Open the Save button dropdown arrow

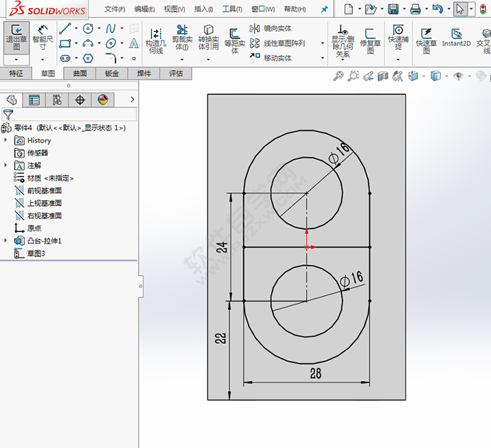[404, 9]
